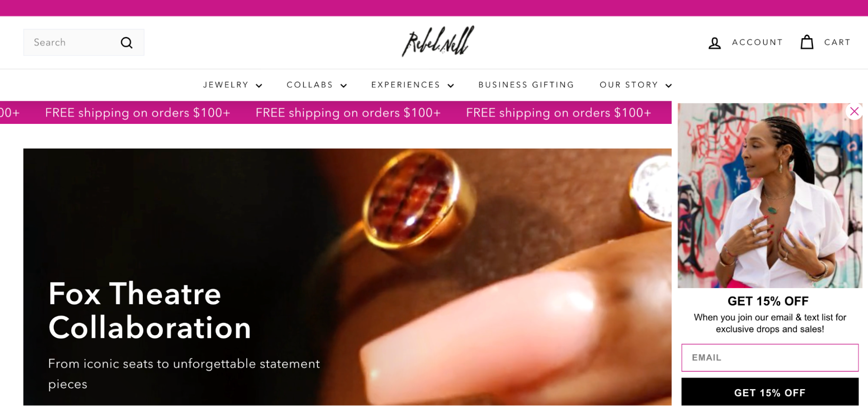Focus the Search text field
868x406 pixels.
(72, 43)
